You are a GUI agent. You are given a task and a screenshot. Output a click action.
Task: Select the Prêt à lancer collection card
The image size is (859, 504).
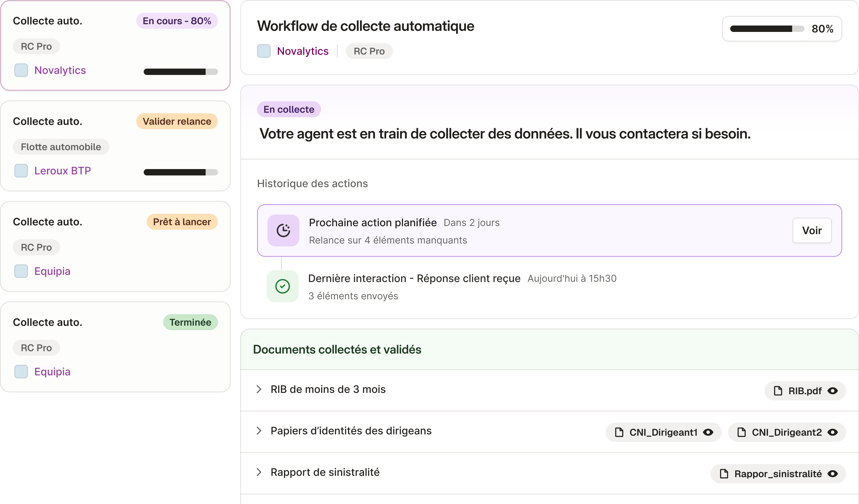coord(115,246)
